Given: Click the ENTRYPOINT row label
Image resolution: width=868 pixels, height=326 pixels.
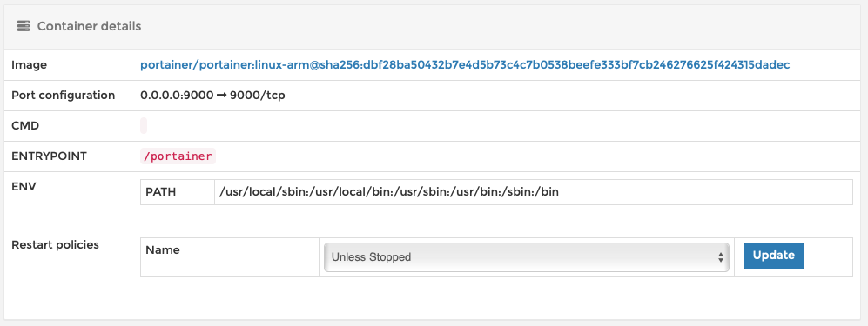Looking at the screenshot, I should click(x=50, y=156).
